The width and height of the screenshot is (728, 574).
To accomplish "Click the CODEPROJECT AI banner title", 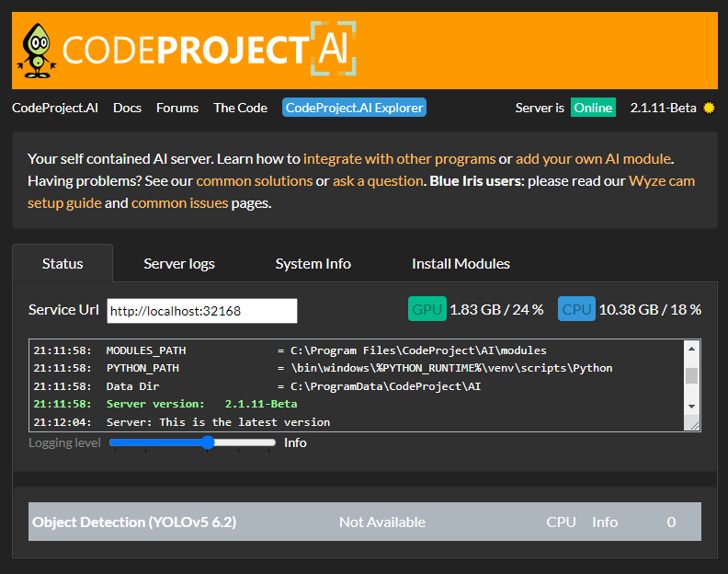I will click(x=209, y=50).
